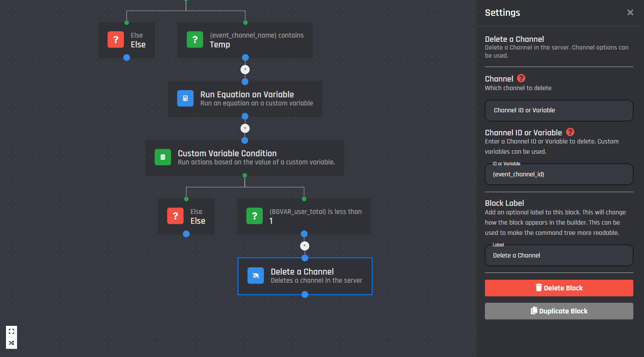Click the red question icon on upper Else block
644x357 pixels.
116,40
